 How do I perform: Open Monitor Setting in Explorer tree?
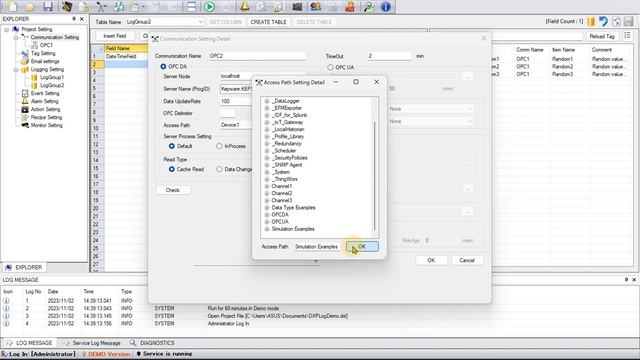(47, 125)
